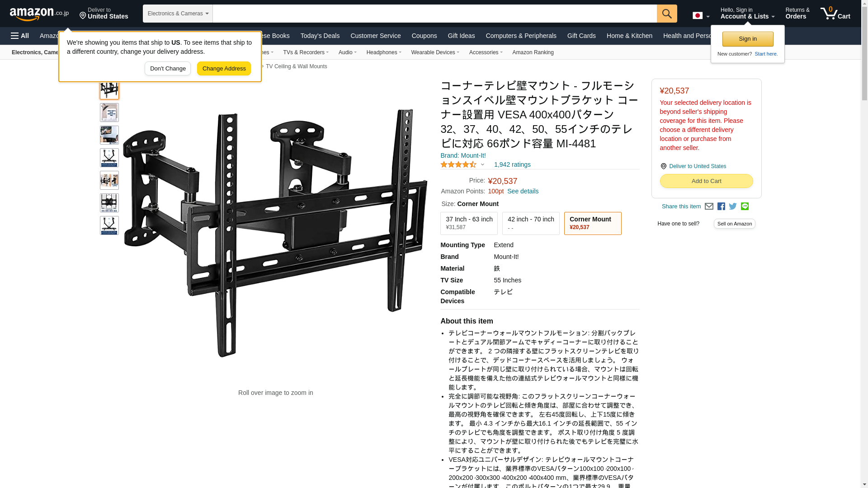Focus the Amazon search text field

[434, 14]
